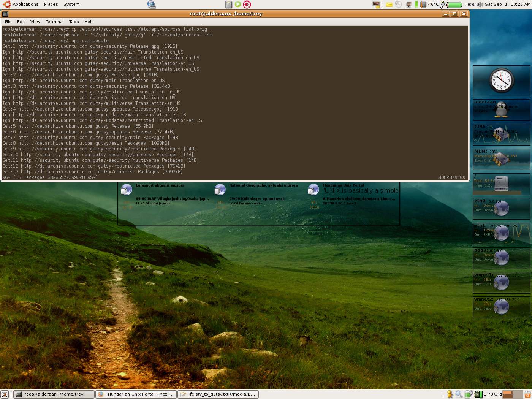Click the eth0 network widget
532x399 pixels.
(x=501, y=209)
